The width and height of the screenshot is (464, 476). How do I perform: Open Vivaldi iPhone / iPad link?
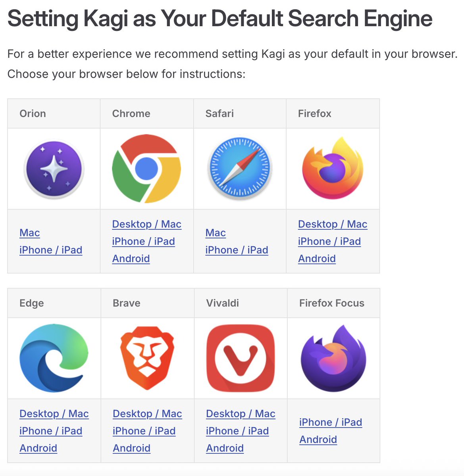tap(237, 431)
